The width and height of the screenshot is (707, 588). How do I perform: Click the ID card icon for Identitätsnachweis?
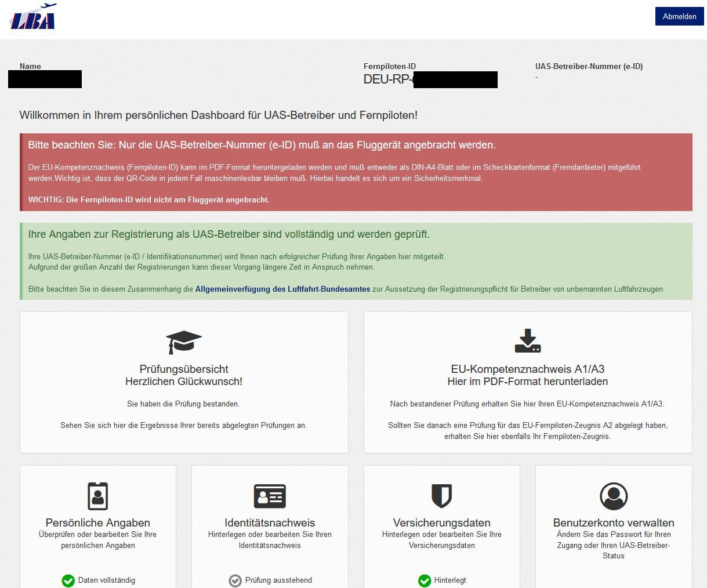270,496
